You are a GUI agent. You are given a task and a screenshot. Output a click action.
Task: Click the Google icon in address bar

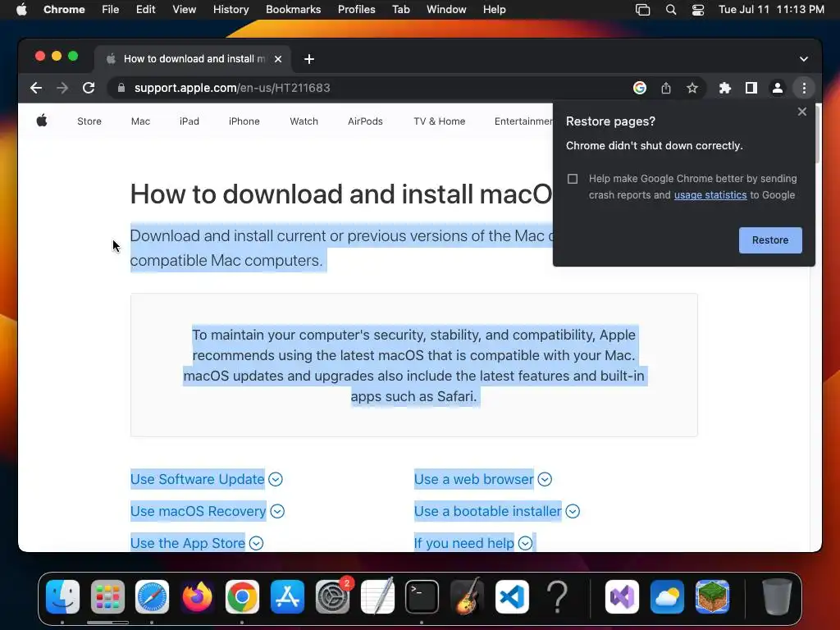(640, 88)
